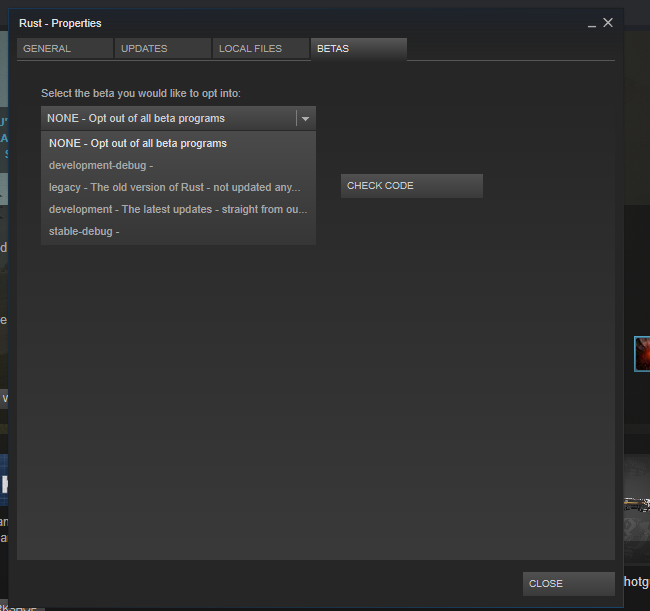Image resolution: width=650 pixels, height=611 pixels.
Task: Choose development latest updates beta
Action: [x=178, y=209]
